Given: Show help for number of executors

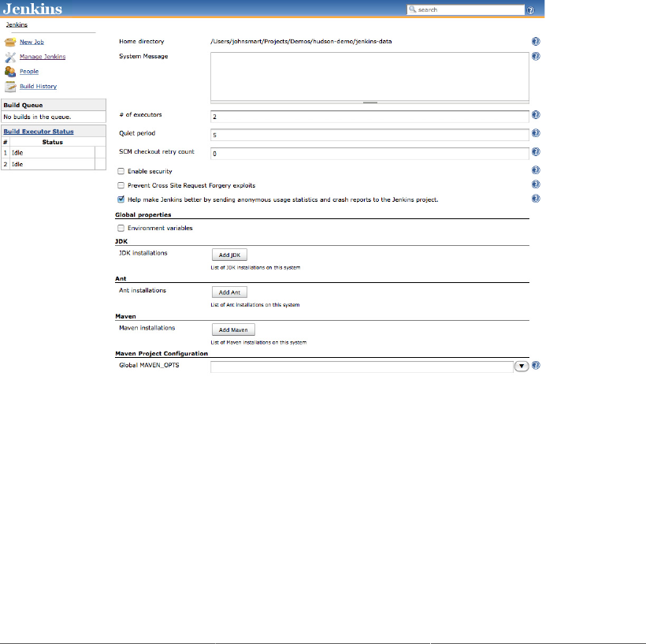Looking at the screenshot, I should click(x=536, y=114).
